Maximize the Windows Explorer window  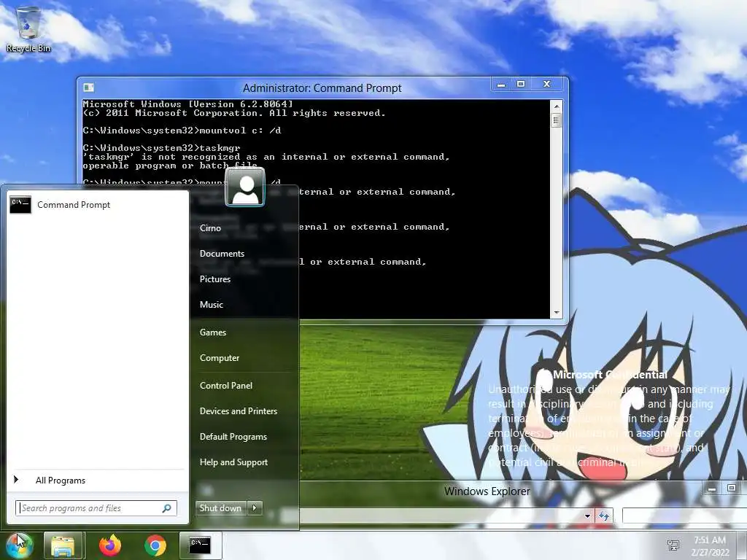click(x=732, y=488)
